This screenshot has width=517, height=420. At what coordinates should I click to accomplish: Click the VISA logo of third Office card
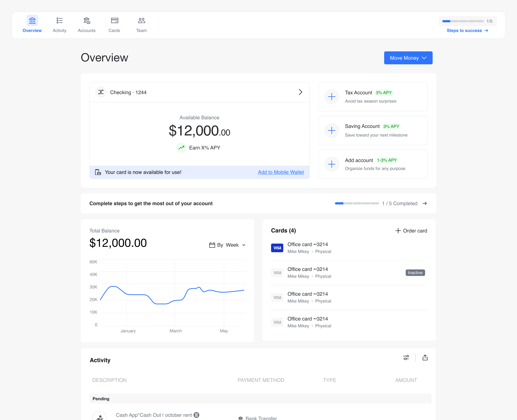pos(277,298)
